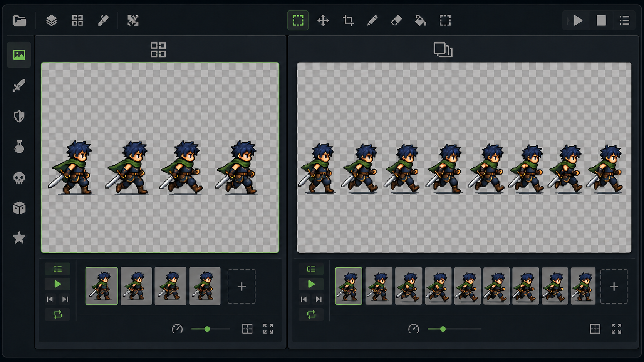Expand left panel to fullscreen
The height and width of the screenshot is (362, 644).
click(x=268, y=329)
